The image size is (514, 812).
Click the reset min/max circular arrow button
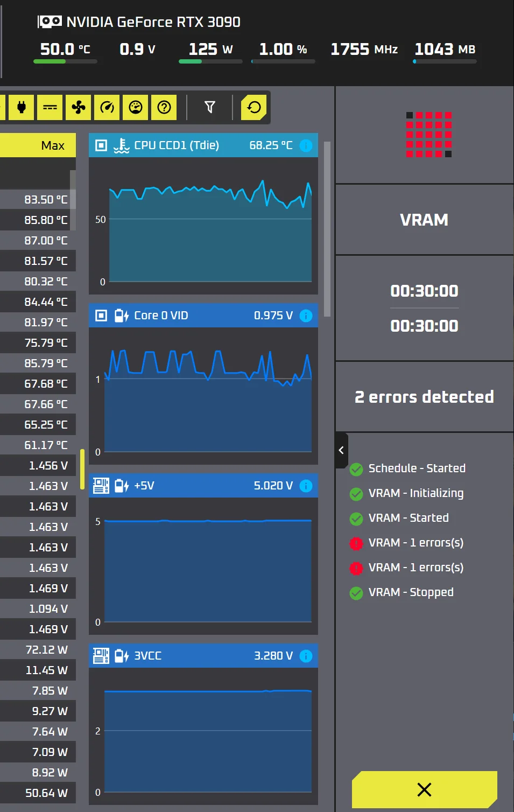[254, 107]
